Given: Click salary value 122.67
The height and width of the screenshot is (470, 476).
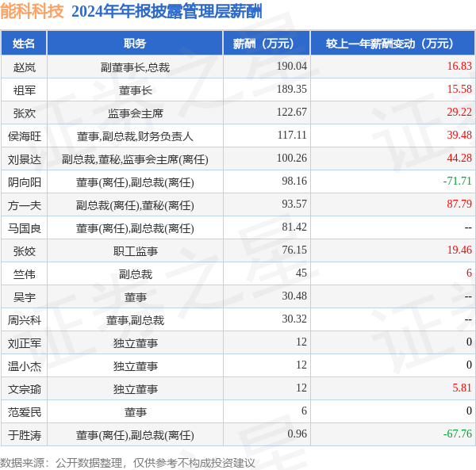Looking at the screenshot, I should (x=292, y=112).
